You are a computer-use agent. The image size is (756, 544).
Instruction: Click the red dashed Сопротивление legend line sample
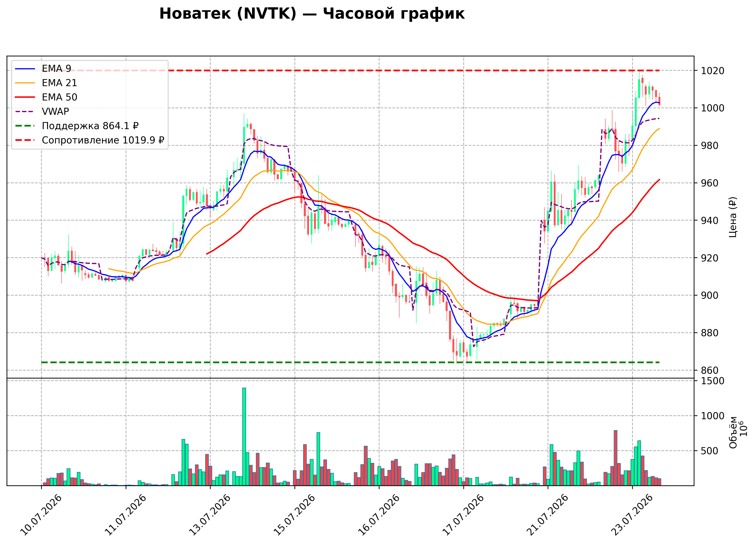pyautogui.click(x=25, y=140)
